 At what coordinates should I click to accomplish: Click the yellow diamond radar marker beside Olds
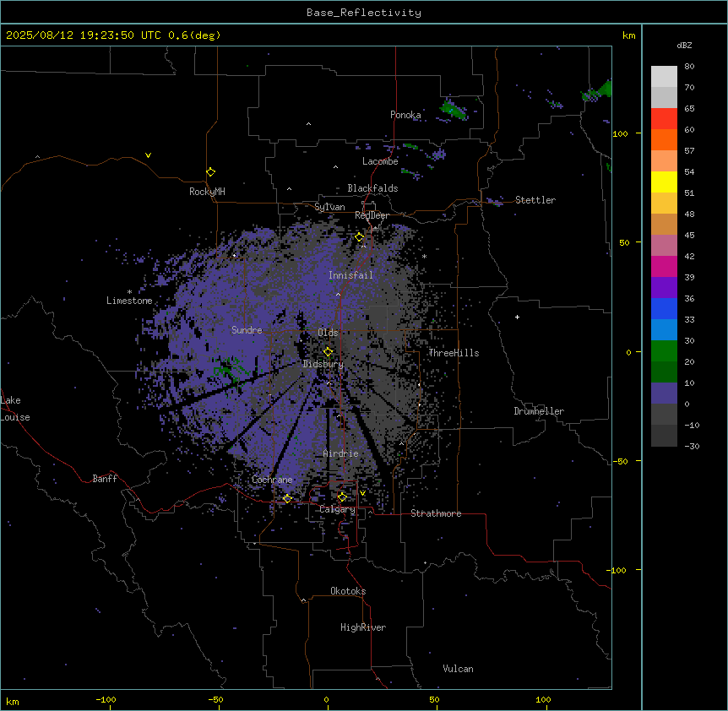(328, 352)
